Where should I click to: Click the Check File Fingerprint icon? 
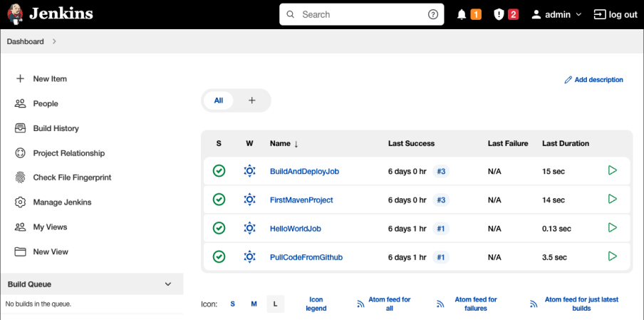coord(20,177)
